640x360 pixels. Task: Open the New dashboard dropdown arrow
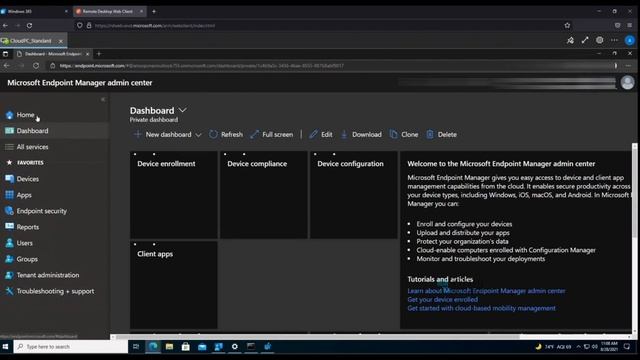[198, 135]
